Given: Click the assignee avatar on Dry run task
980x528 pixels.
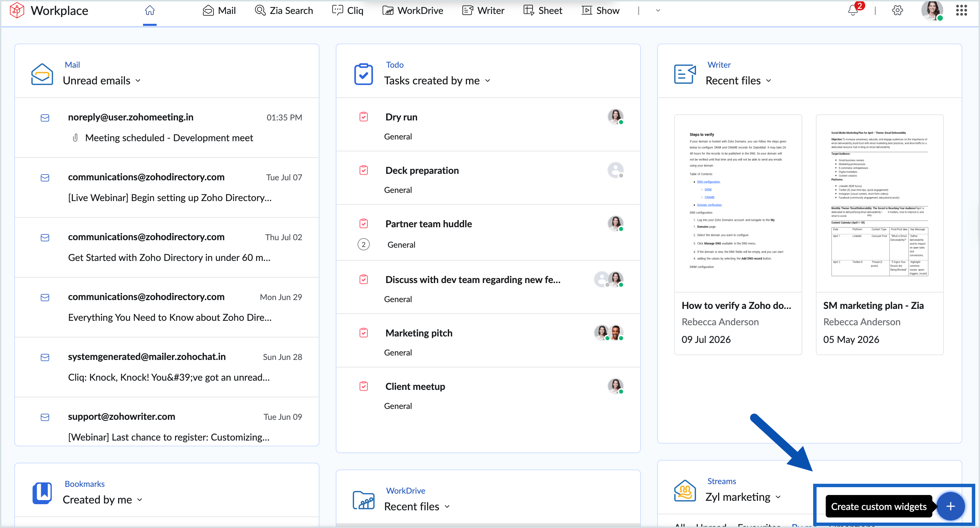Looking at the screenshot, I should pos(615,116).
